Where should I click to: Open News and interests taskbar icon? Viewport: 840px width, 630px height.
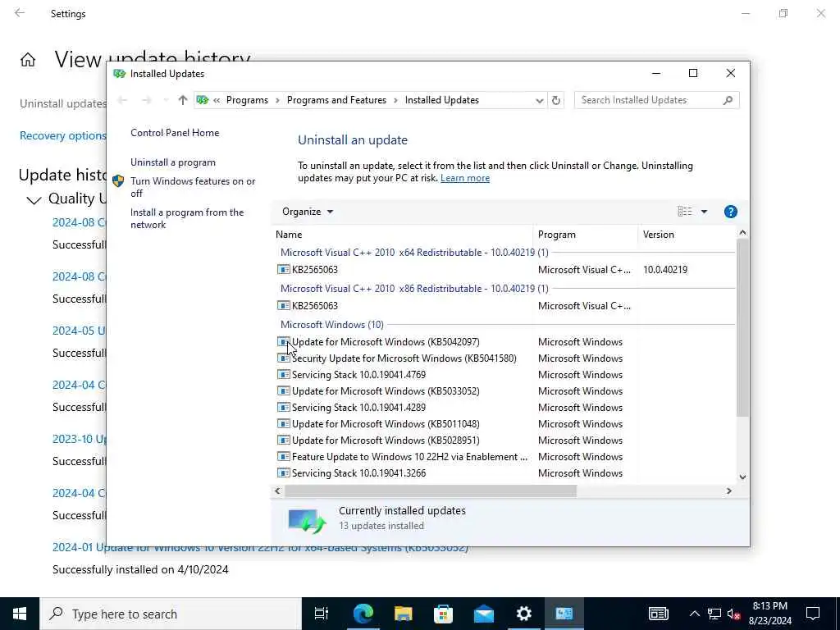pos(659,614)
